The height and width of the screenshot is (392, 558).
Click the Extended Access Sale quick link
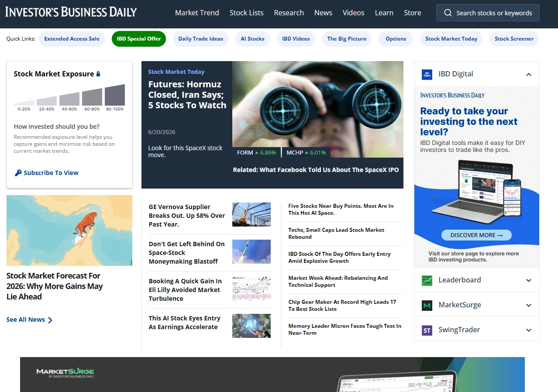[x=72, y=39]
